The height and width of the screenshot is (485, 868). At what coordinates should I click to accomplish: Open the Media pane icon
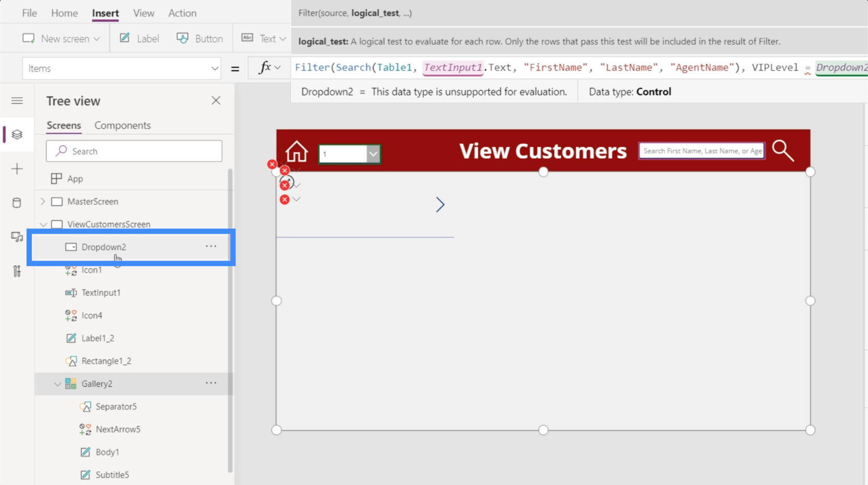click(17, 237)
